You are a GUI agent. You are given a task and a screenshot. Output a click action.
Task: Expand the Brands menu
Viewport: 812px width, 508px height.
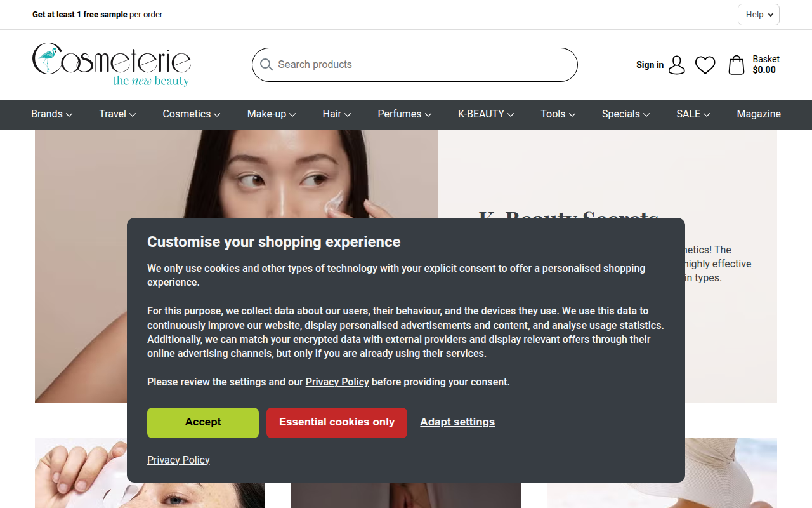(52, 114)
